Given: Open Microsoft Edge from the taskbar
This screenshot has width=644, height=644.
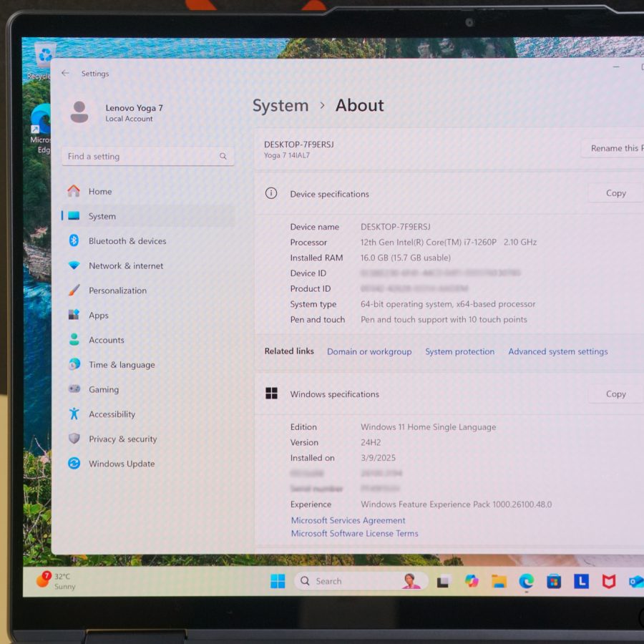Looking at the screenshot, I should click(526, 582).
